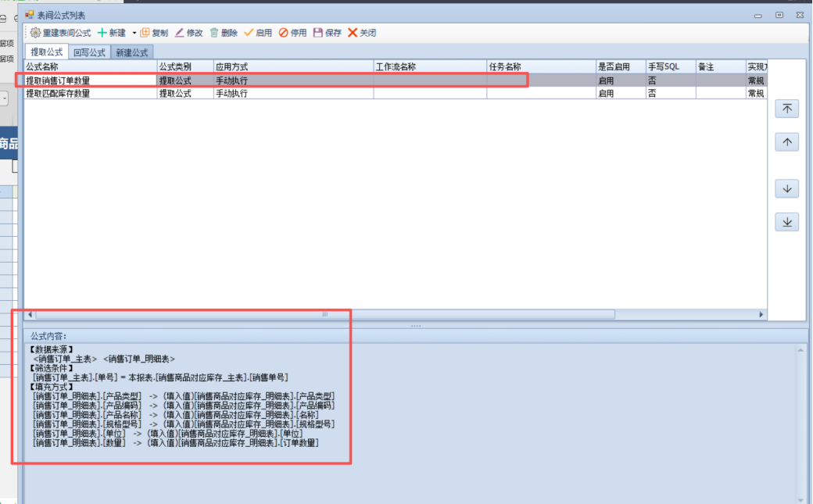
Task: Switch to the 新建公式 tab
Action: [x=131, y=52]
